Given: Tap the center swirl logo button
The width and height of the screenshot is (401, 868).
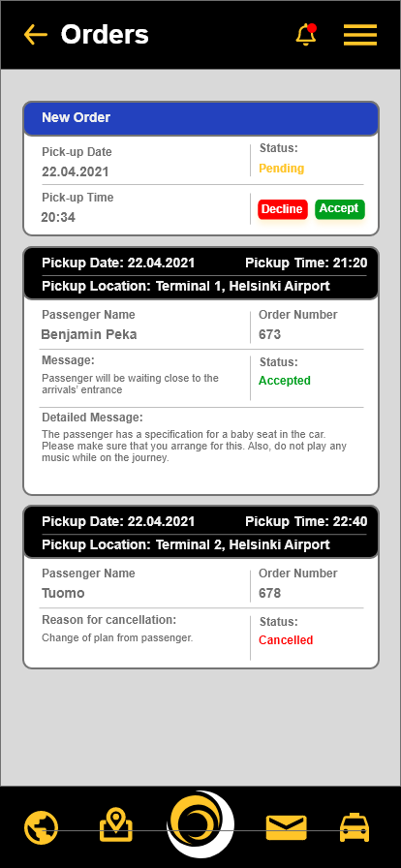Looking at the screenshot, I should 201,824.
